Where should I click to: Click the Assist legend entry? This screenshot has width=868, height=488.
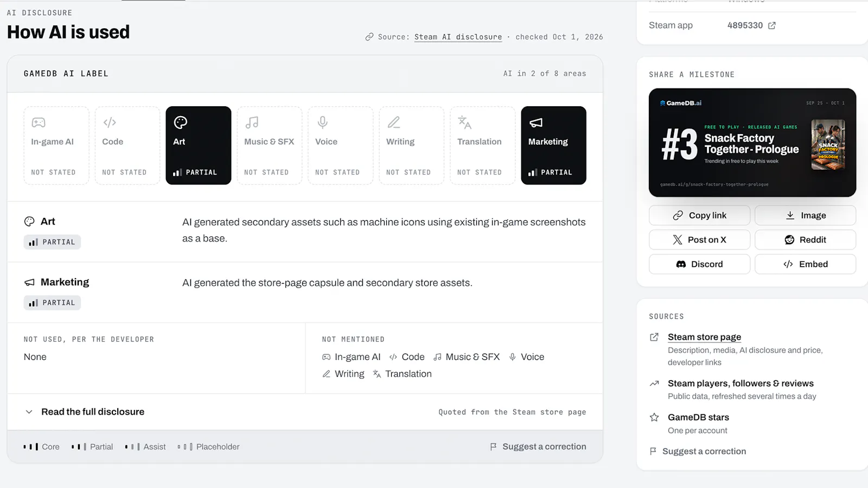pos(145,447)
